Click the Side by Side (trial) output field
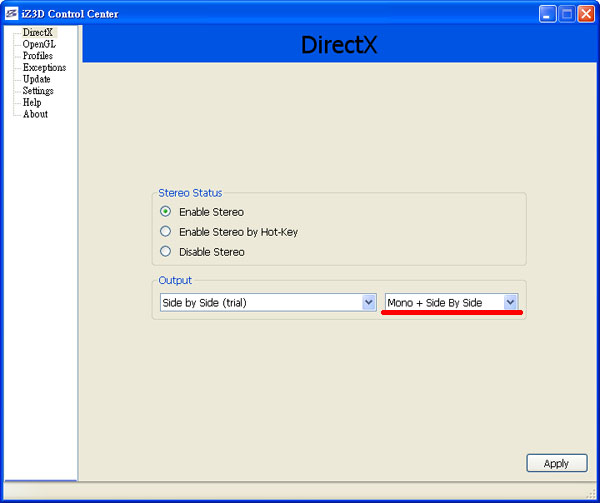Image resolution: width=600 pixels, height=503 pixels. 268,303
